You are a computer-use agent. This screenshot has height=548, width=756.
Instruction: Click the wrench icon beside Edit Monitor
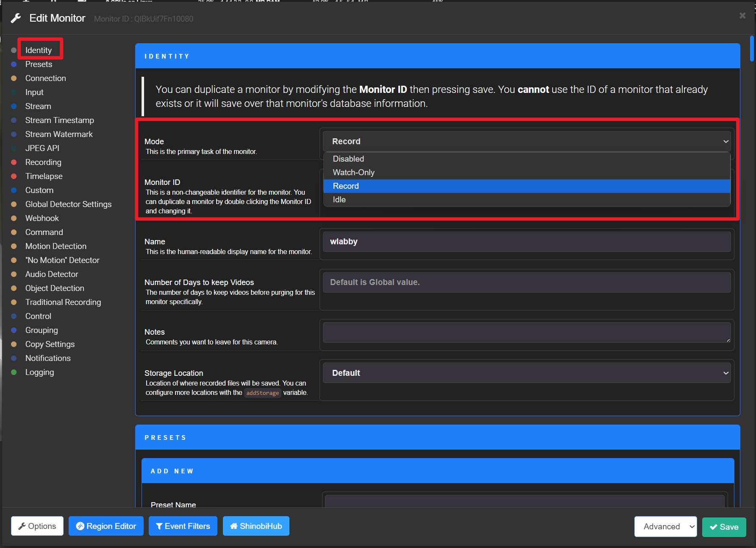16,18
